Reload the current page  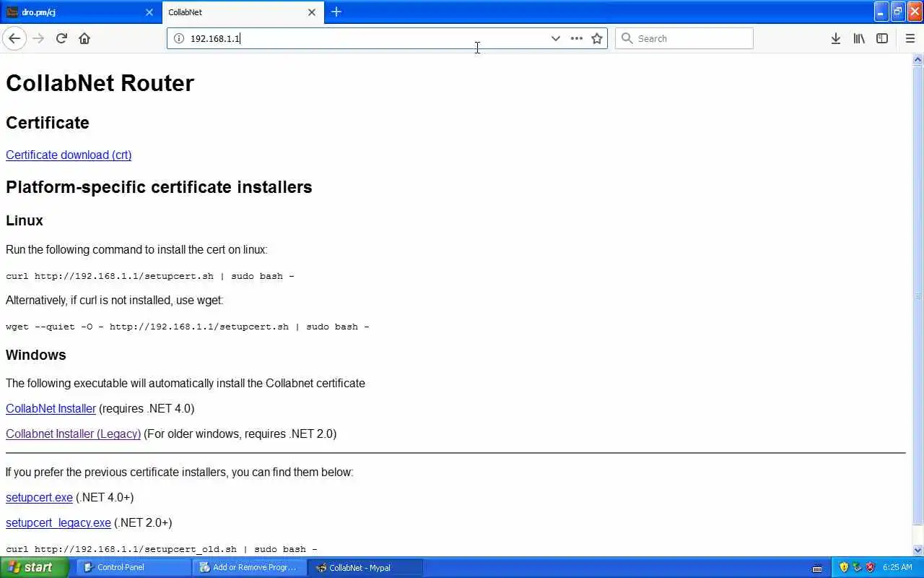coord(61,38)
